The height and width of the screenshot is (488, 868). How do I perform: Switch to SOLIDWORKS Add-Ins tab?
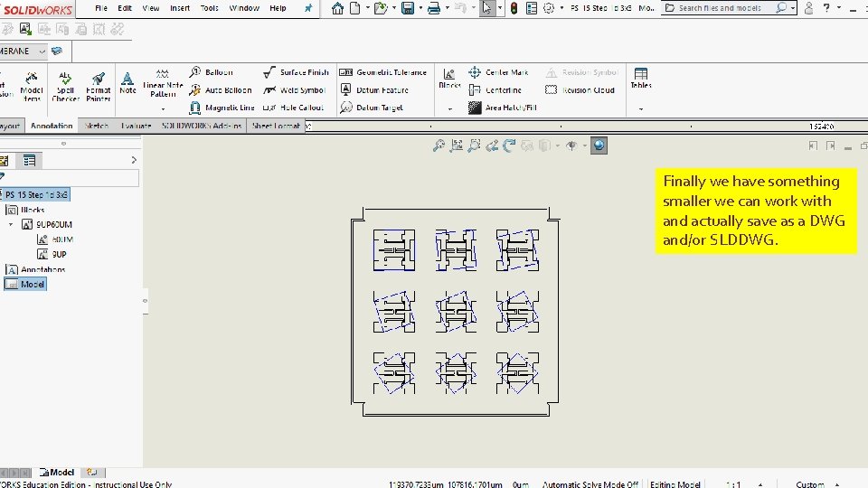click(202, 127)
